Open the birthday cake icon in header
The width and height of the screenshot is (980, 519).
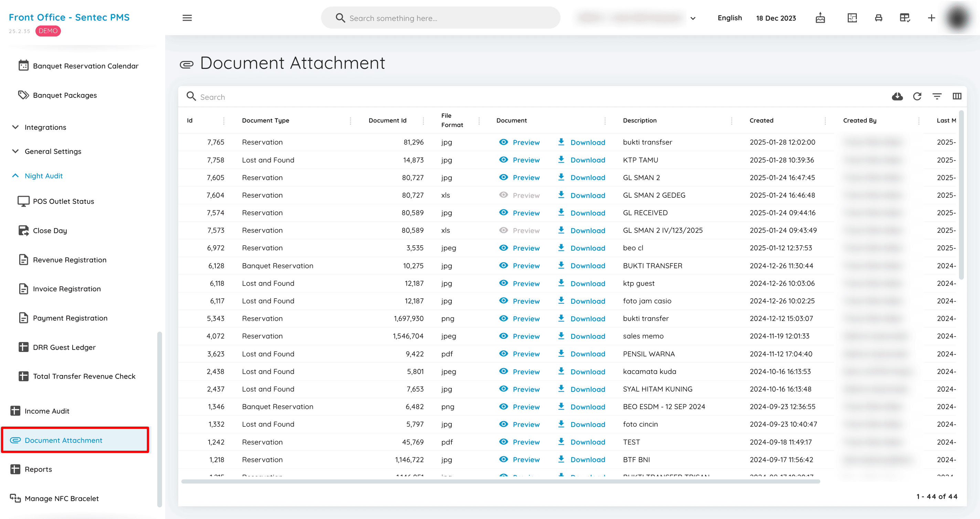820,18
